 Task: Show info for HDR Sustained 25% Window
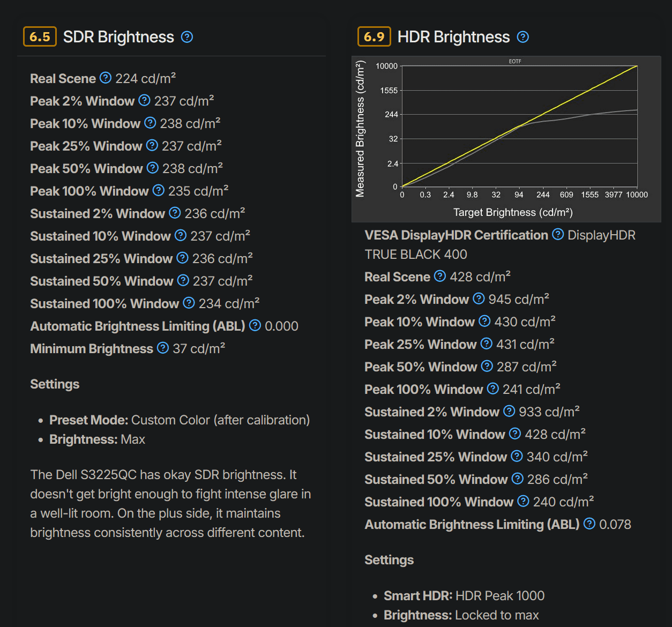click(517, 457)
